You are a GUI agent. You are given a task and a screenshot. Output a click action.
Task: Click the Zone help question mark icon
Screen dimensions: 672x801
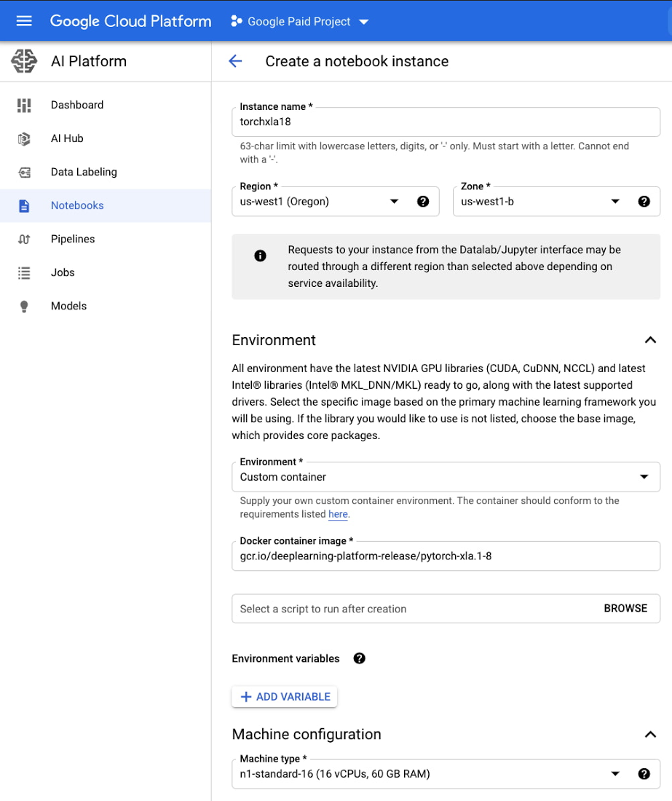644,201
